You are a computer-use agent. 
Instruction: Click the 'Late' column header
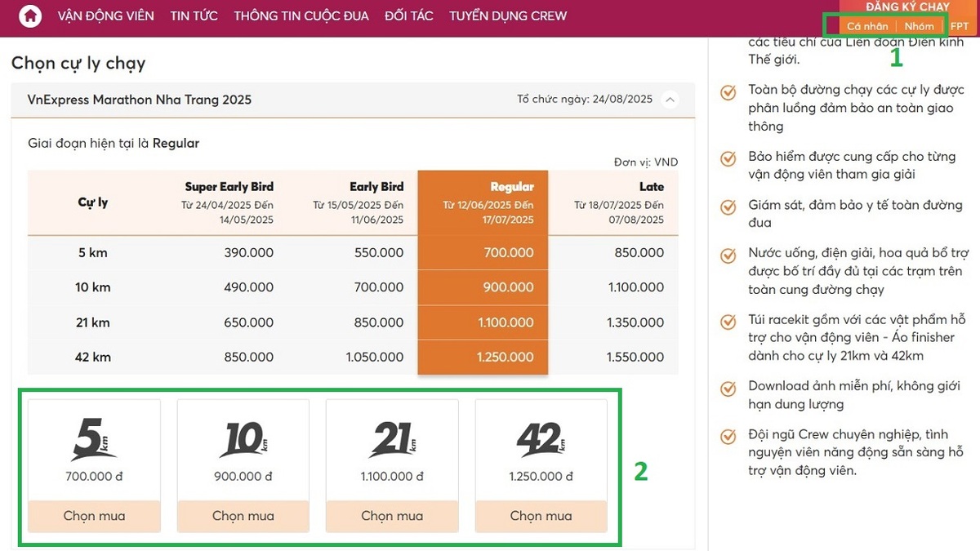(652, 187)
